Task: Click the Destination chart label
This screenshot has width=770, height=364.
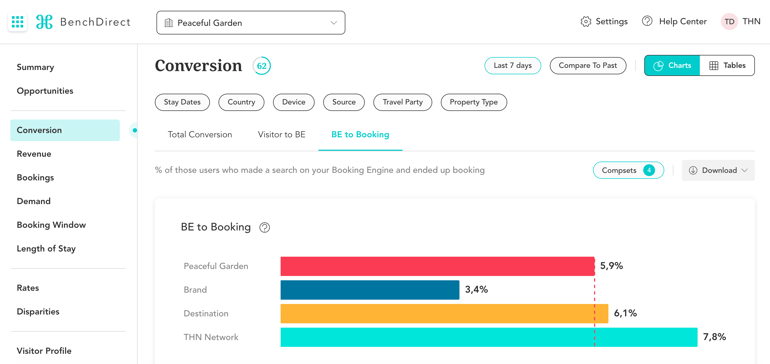Action: (x=206, y=313)
